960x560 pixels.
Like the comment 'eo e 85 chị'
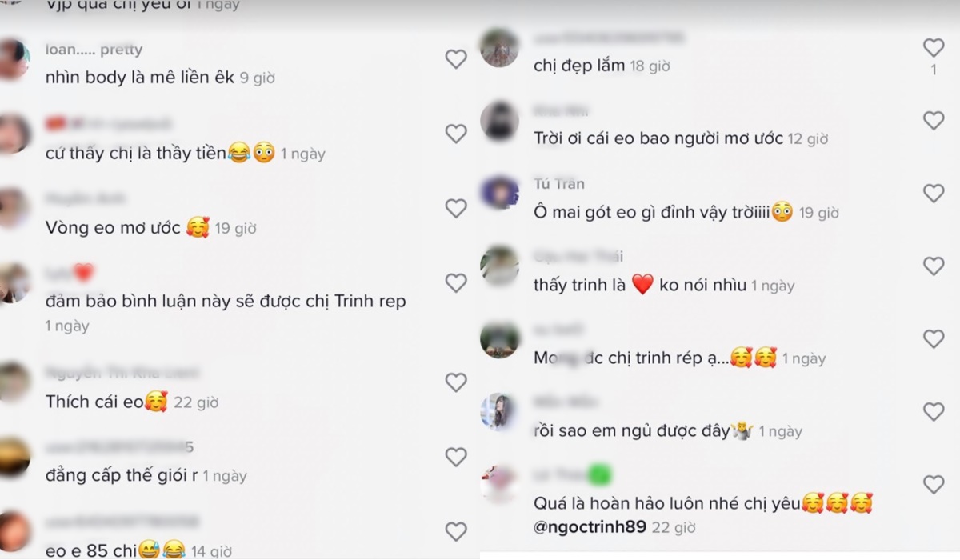pos(455,531)
